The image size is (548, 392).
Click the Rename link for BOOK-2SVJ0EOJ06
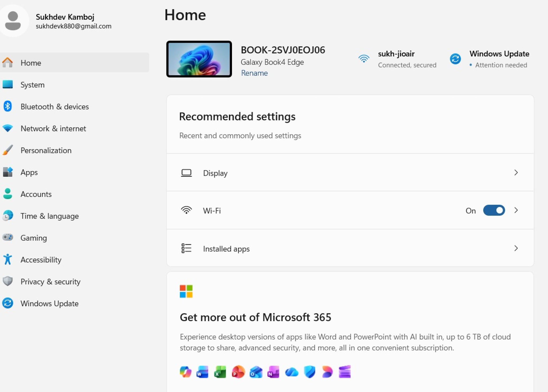(254, 73)
